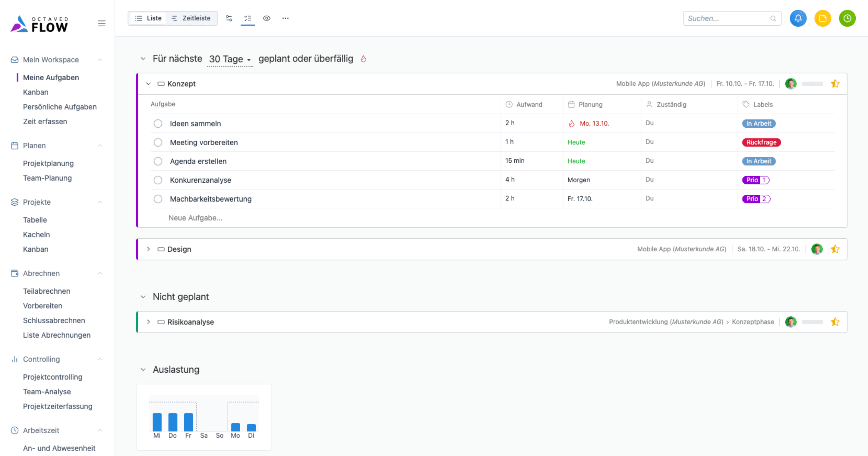Switch to the Zeitleiste view tab

191,18
